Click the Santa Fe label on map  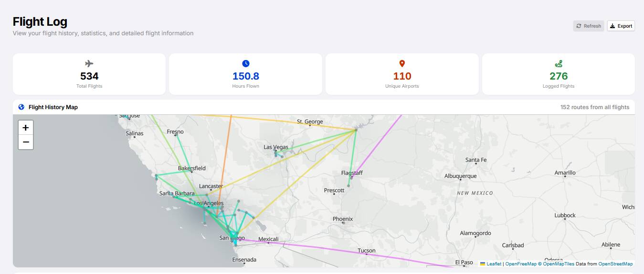click(476, 160)
